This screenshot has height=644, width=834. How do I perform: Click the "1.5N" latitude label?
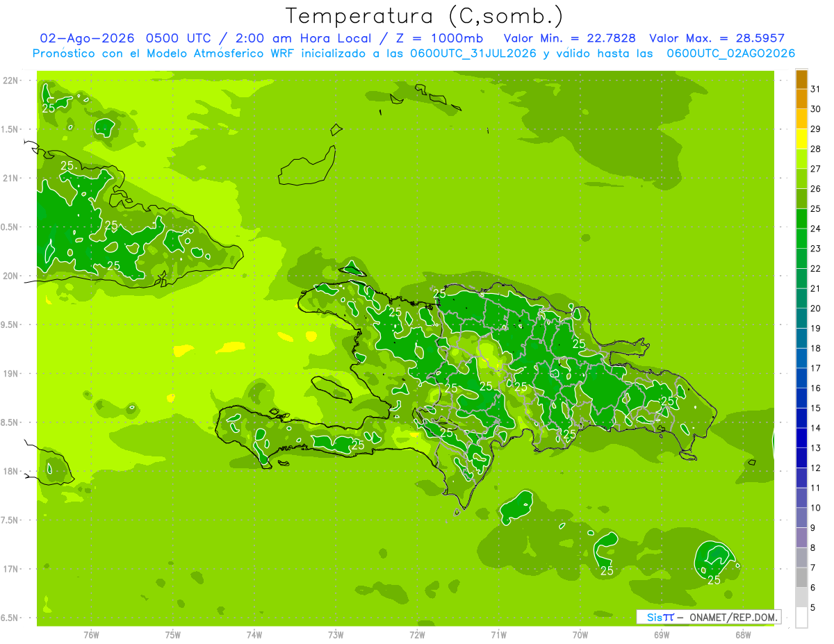pyautogui.click(x=10, y=129)
